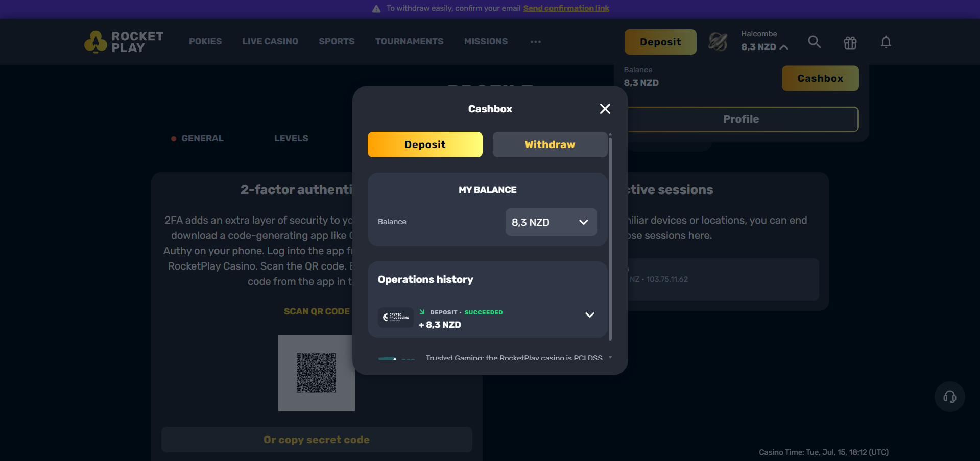Screen dimensions: 980x461
Task: Open the live support headset icon
Action: tap(949, 397)
